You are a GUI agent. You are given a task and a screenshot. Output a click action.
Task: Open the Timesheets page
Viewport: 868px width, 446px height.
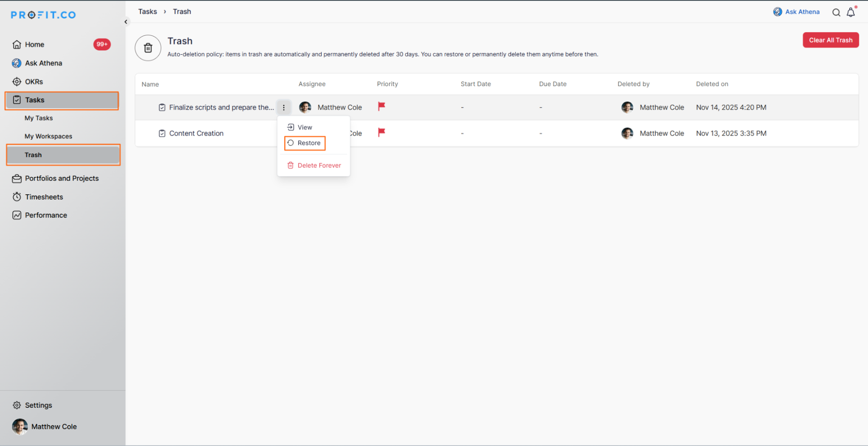coord(43,197)
